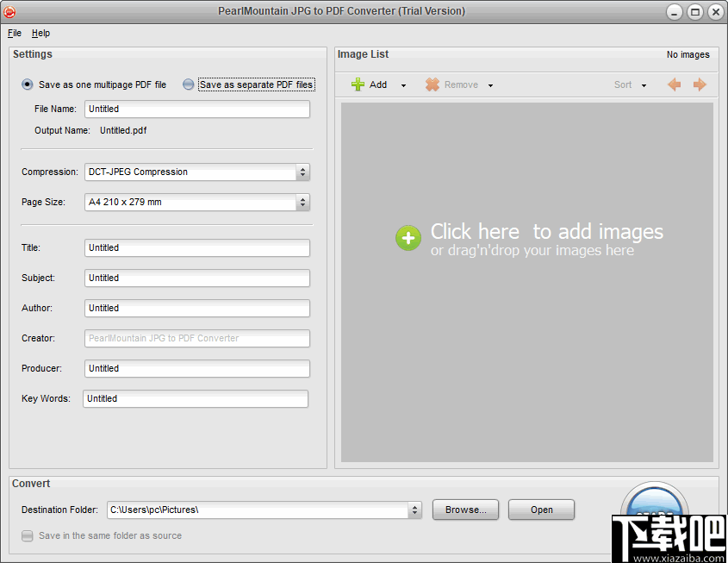
Task: Click the green plus in the drop area
Action: click(x=408, y=237)
